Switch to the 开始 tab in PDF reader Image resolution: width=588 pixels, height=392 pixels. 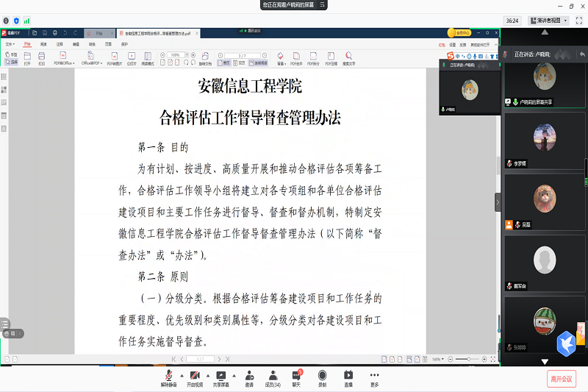[100, 34]
